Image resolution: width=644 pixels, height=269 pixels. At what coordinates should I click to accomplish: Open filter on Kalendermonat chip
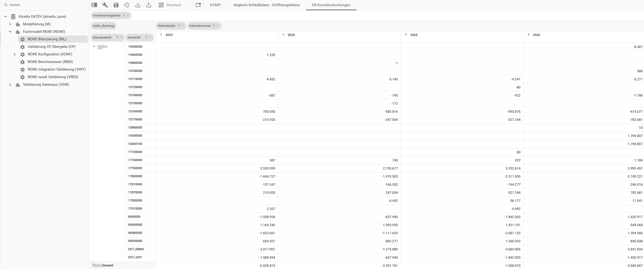217,26
